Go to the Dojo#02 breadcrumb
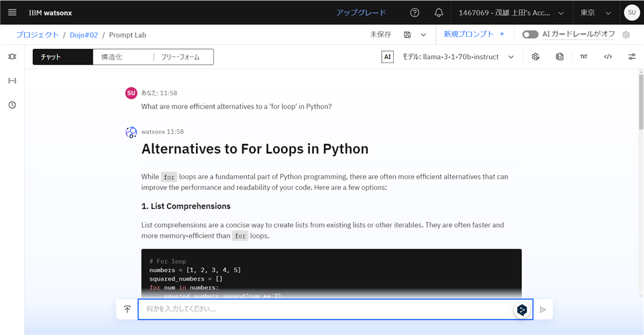 point(84,35)
